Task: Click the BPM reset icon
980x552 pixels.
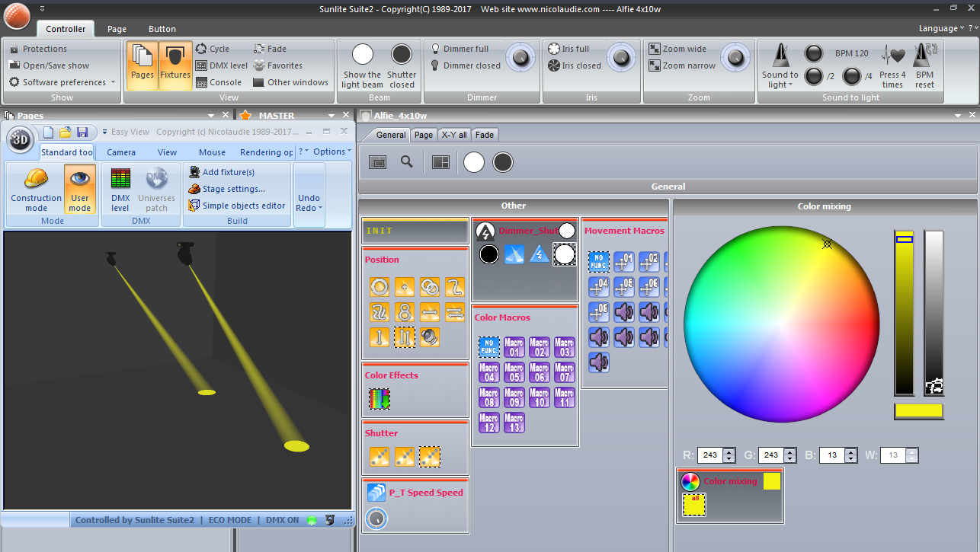Action: point(924,56)
